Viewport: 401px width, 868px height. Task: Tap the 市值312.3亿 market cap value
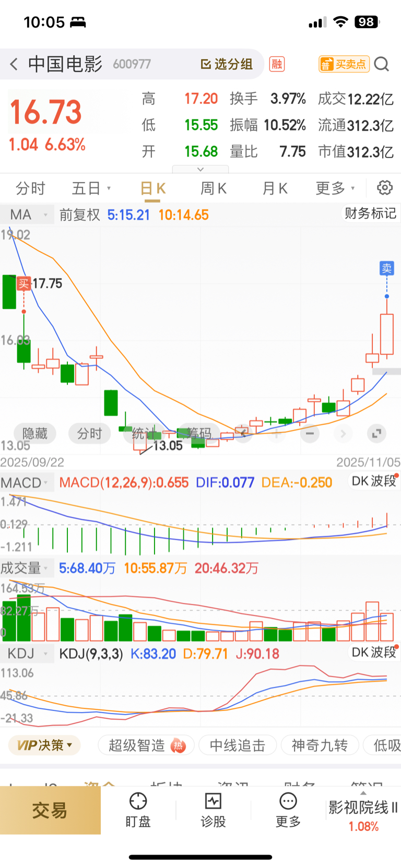tap(356, 151)
